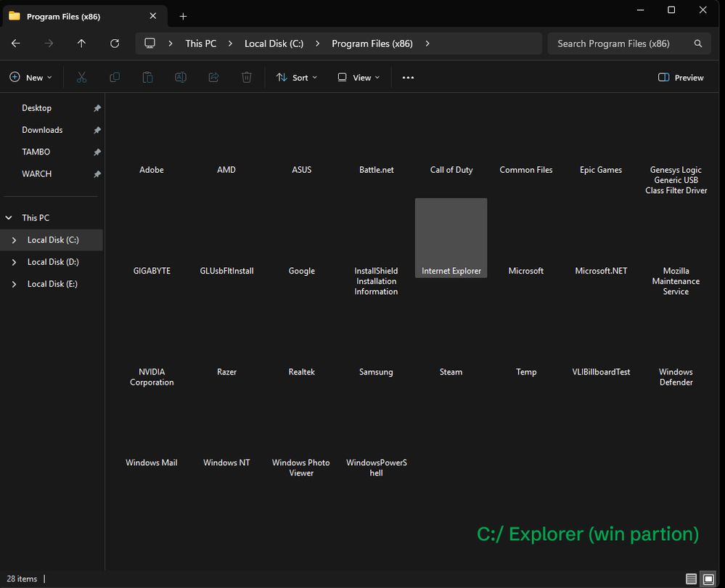This screenshot has width=725, height=588.
Task: Switch to large icons view in status bar
Action: [x=708, y=579]
